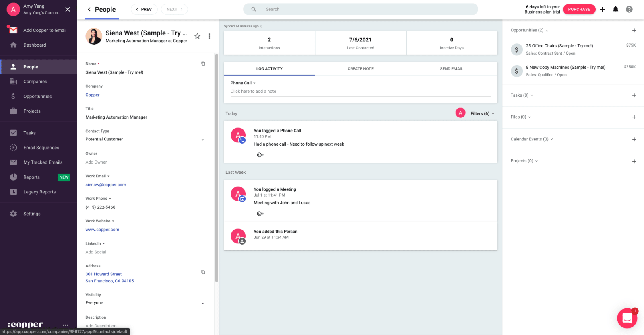Viewport: 644px width, 335px height.
Task: Add a new opportunity with plus
Action: pos(634,30)
